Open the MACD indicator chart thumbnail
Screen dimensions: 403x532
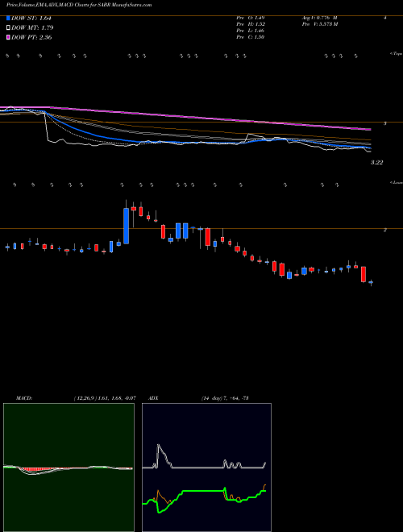click(x=69, y=468)
